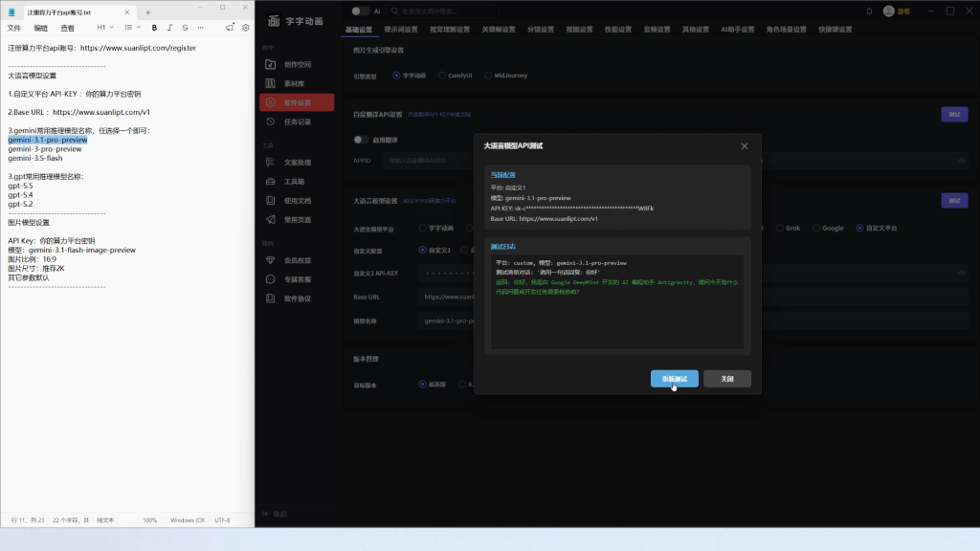
Task: Open the 文件 menu in Notepad
Action: click(13, 28)
